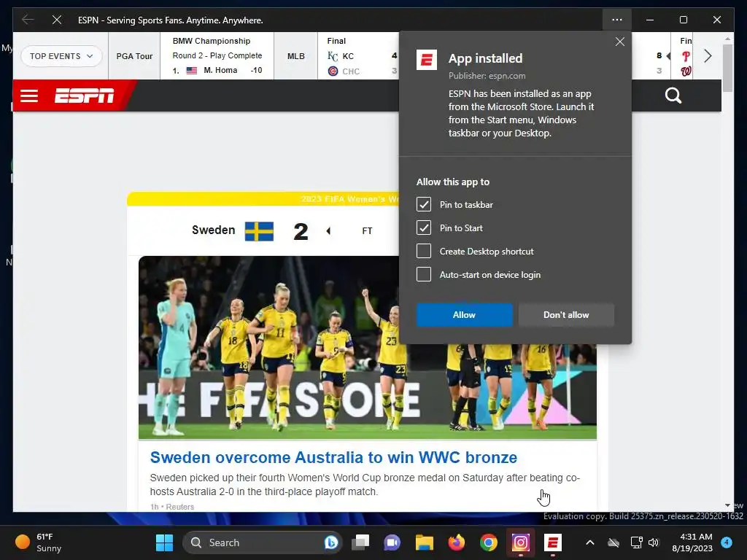This screenshot has height=560, width=747.
Task: Click the article summary text
Action: coord(365,485)
